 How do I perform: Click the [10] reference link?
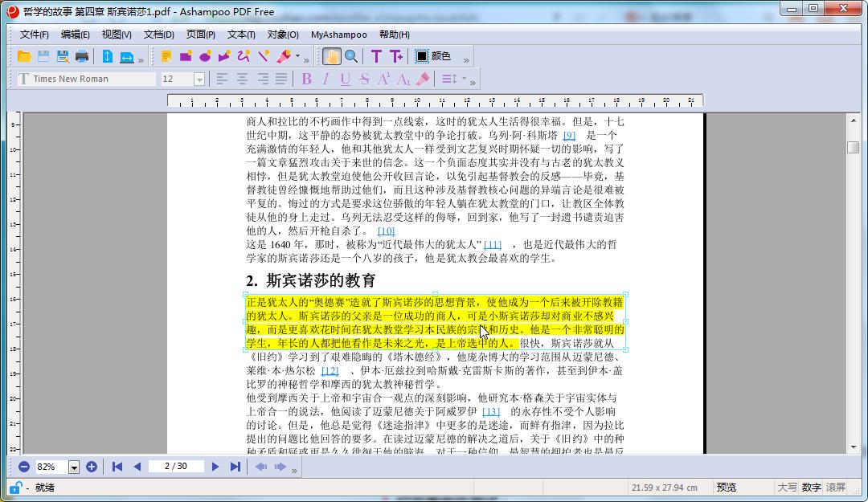pyautogui.click(x=385, y=231)
